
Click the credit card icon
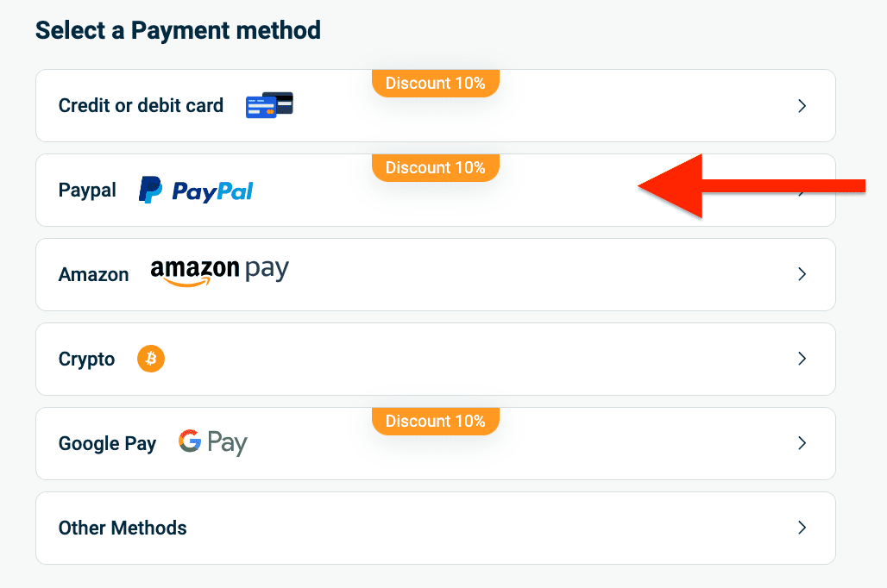[269, 105]
